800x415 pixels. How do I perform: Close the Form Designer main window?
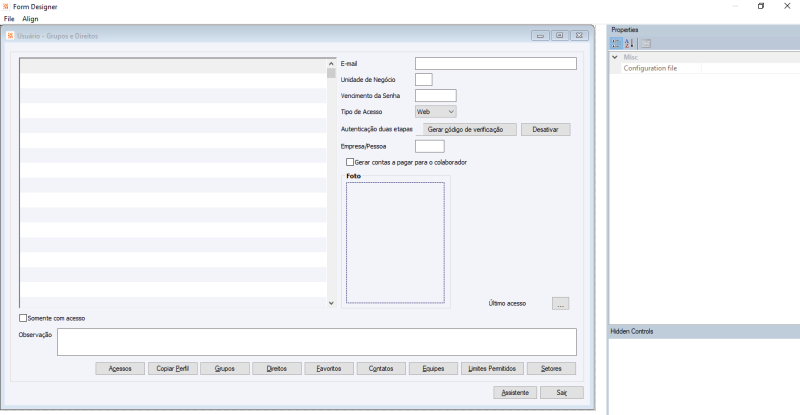point(787,6)
